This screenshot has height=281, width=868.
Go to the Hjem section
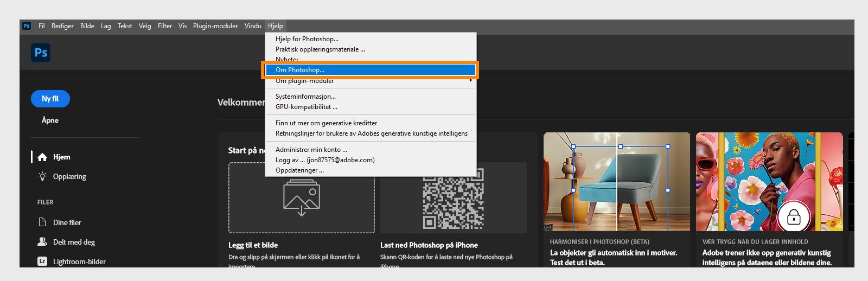61,157
